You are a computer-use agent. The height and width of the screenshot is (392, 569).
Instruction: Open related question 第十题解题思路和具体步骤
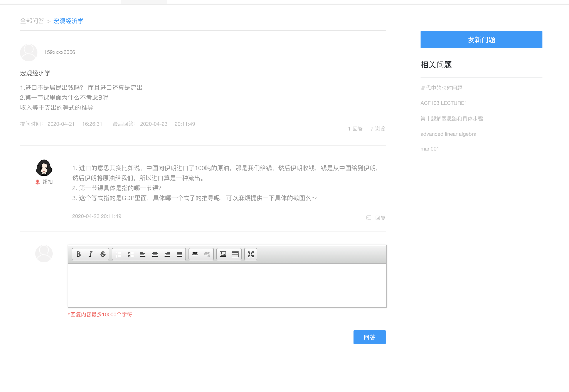tap(452, 119)
